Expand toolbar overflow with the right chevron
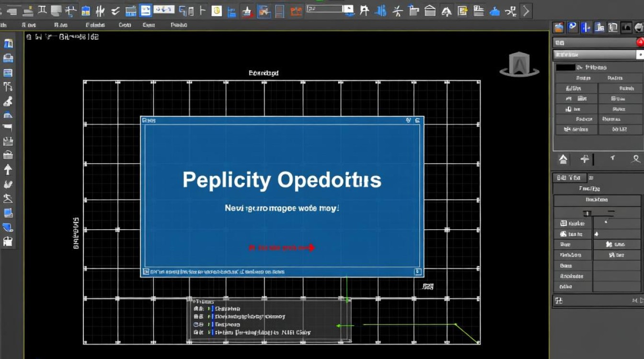This screenshot has height=359, width=644. 526,11
